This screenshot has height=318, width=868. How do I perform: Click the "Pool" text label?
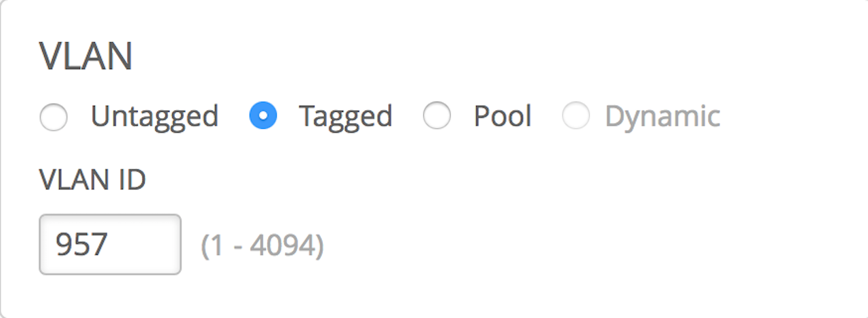coord(502,117)
